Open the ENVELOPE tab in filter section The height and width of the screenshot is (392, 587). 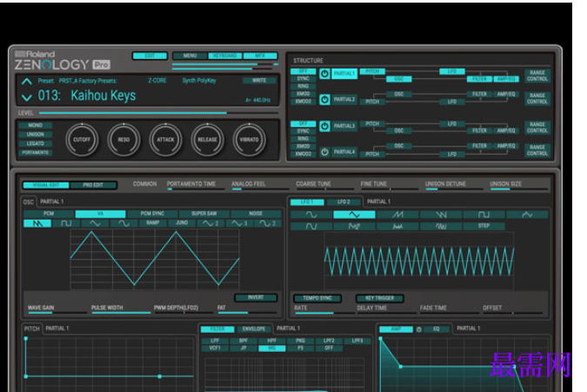click(253, 329)
